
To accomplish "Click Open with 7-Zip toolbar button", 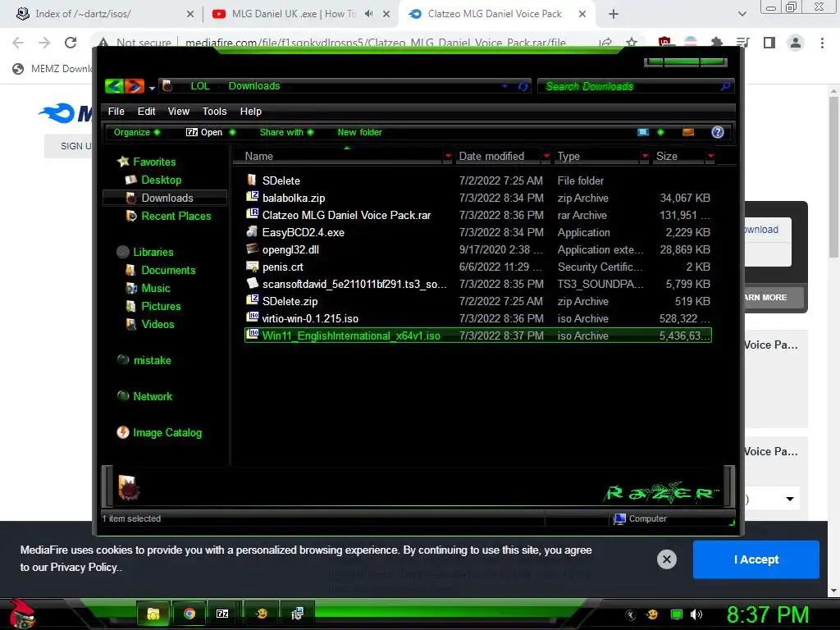I will (x=204, y=132).
